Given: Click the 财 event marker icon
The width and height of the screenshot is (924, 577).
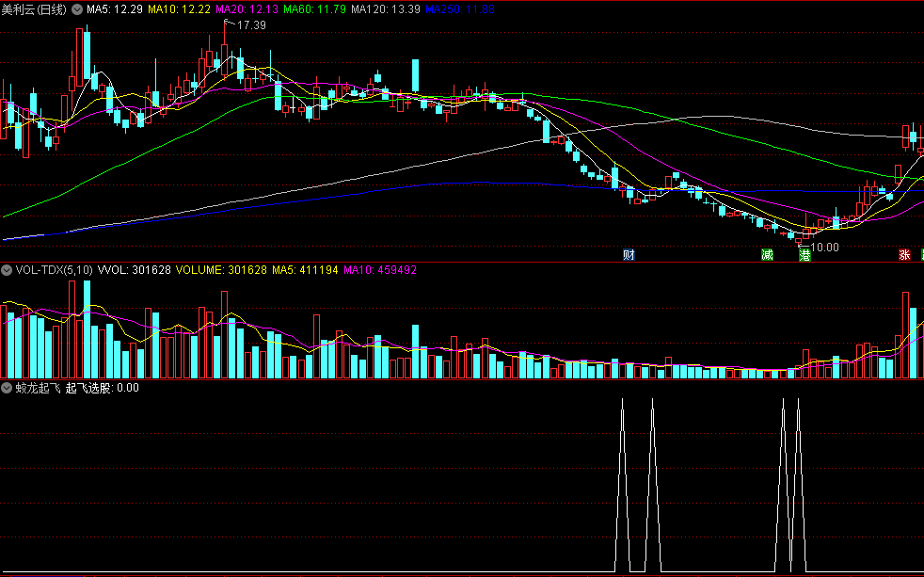Looking at the screenshot, I should pos(629,254).
